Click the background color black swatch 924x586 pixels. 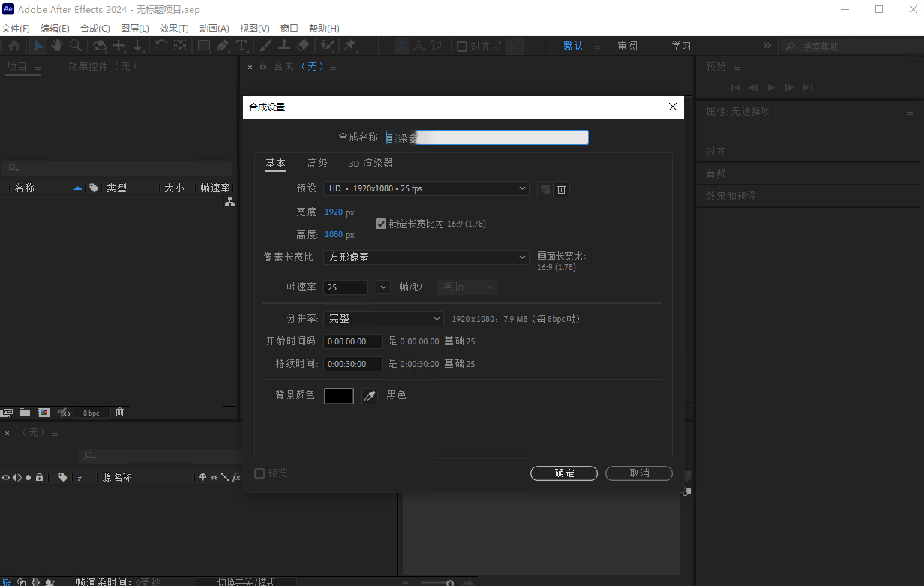(339, 395)
